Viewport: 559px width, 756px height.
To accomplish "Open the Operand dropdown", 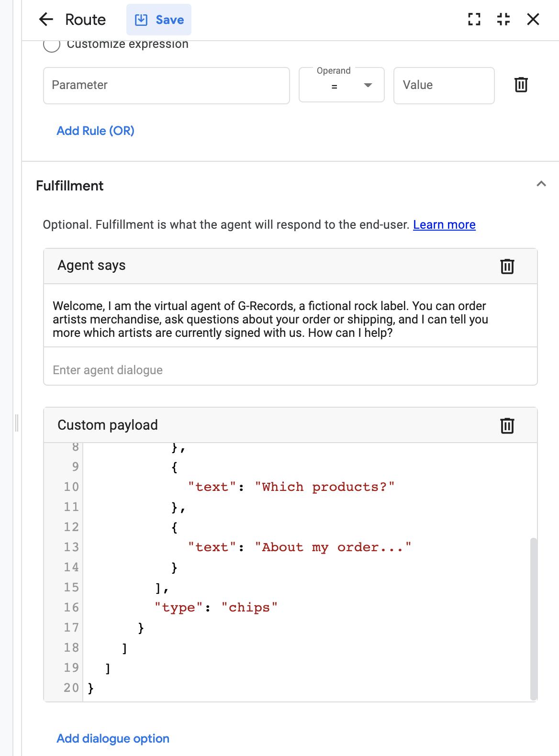I will (342, 85).
